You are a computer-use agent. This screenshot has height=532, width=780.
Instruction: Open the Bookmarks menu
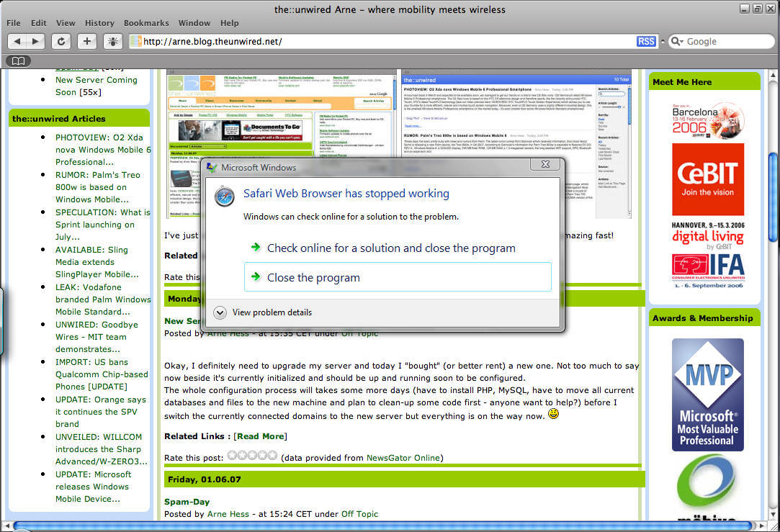[x=146, y=23]
